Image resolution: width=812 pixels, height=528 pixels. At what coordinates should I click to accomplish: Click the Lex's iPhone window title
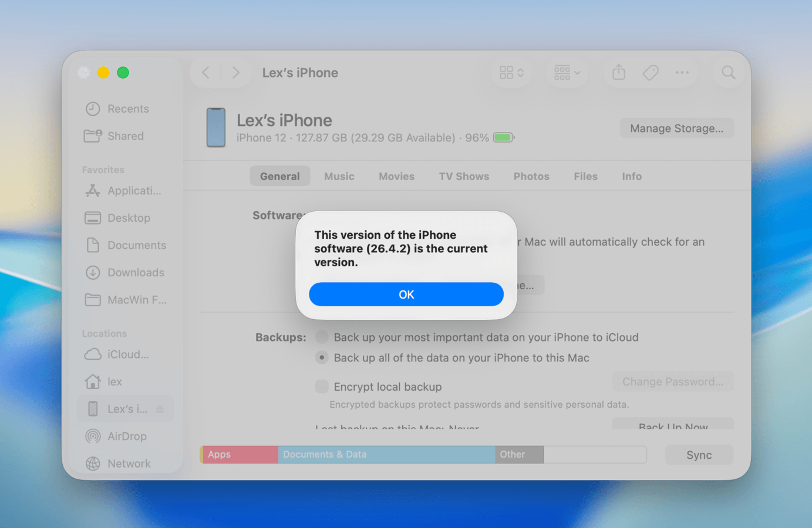click(x=300, y=73)
